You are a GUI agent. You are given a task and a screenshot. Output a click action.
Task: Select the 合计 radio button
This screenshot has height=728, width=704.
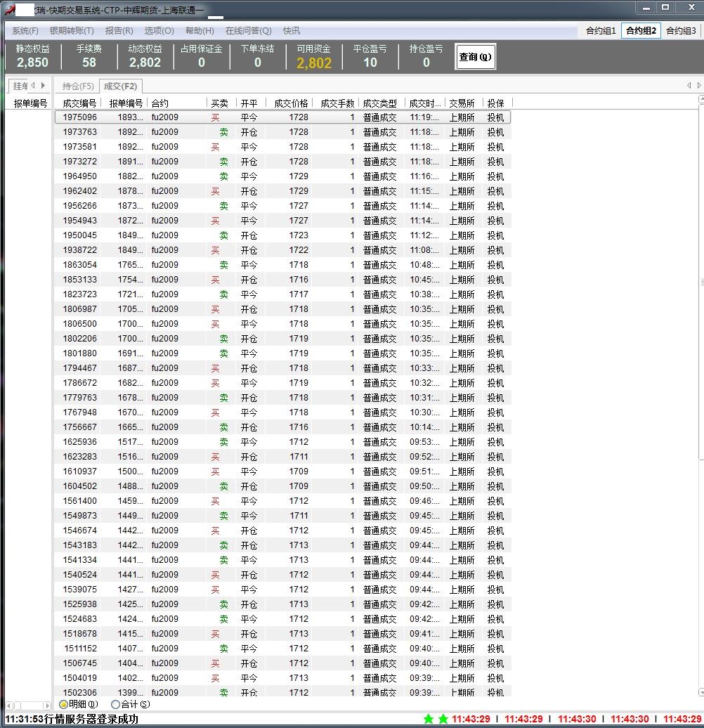pos(115,704)
